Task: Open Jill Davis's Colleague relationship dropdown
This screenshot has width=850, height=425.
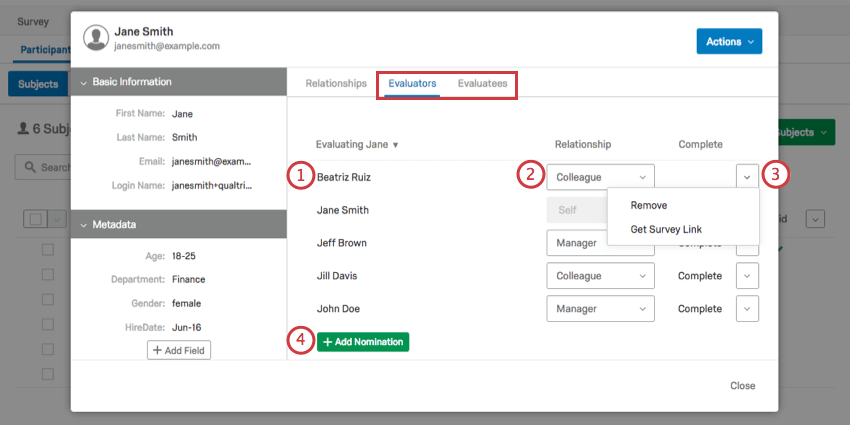Action: [x=600, y=276]
